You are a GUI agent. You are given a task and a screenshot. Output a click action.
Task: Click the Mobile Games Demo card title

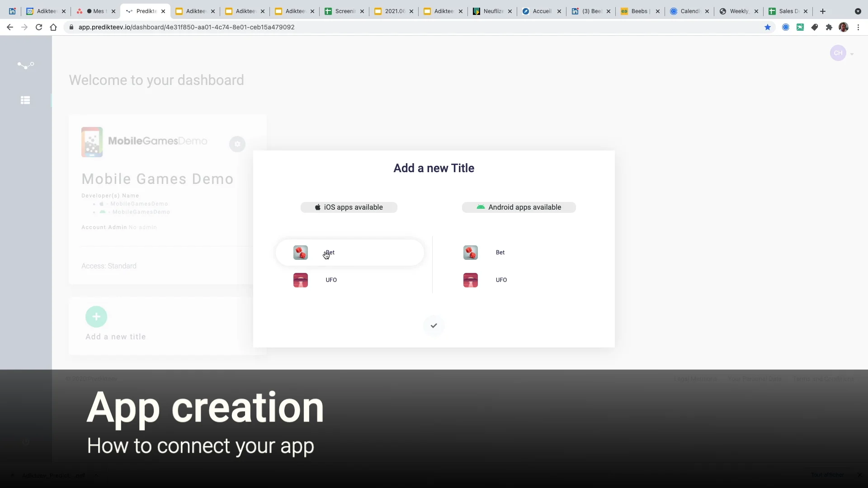pos(157,179)
